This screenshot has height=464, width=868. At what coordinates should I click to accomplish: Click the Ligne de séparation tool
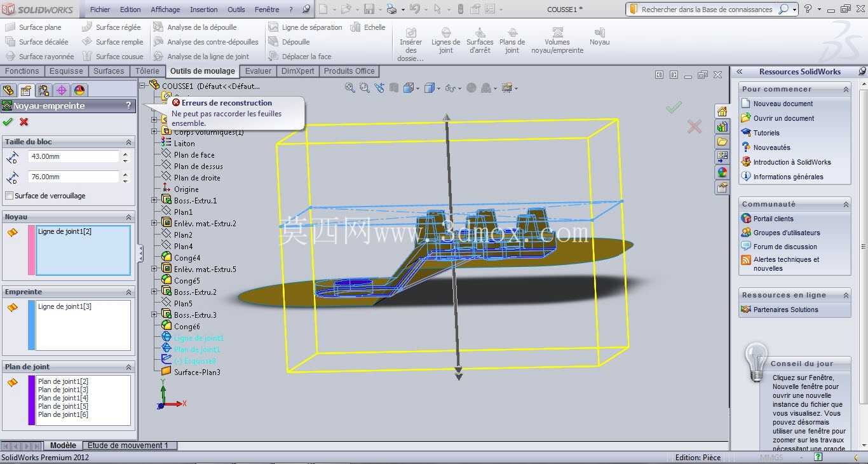click(x=305, y=27)
